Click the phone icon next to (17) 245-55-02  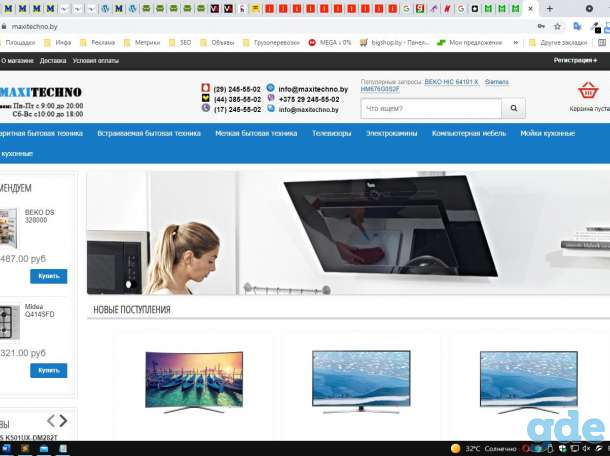tap(205, 108)
